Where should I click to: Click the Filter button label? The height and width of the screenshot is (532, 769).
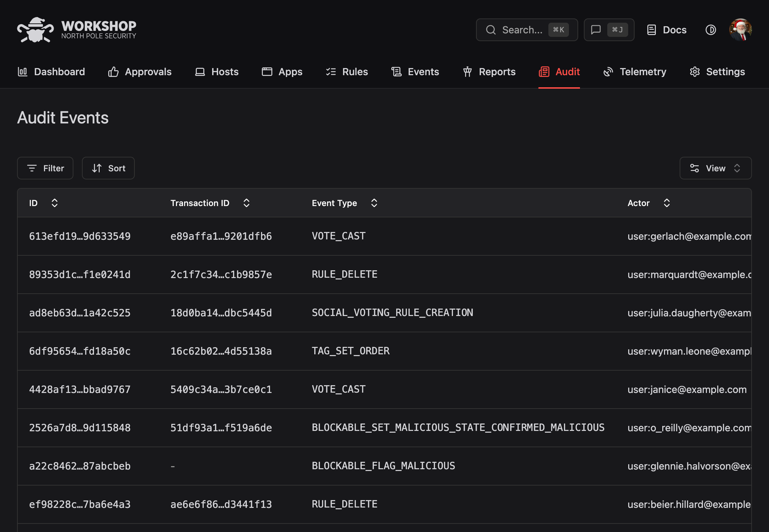pos(54,168)
